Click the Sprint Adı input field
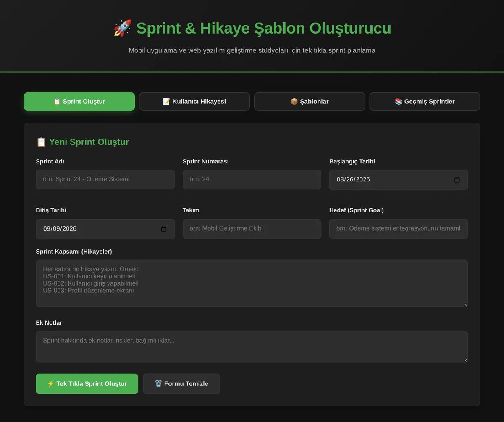Screen dimensions: 504x422 pos(105,179)
